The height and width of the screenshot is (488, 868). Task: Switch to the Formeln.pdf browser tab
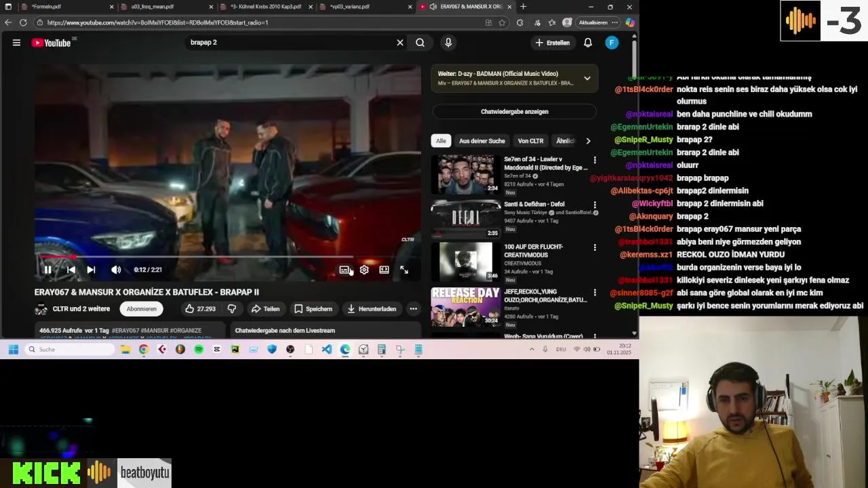point(46,7)
